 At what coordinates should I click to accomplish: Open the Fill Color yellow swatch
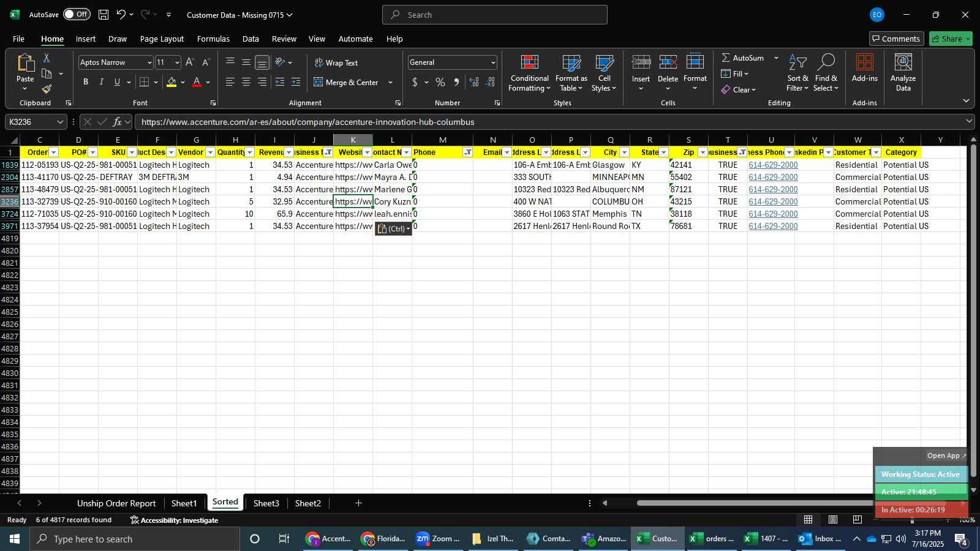[x=171, y=82]
